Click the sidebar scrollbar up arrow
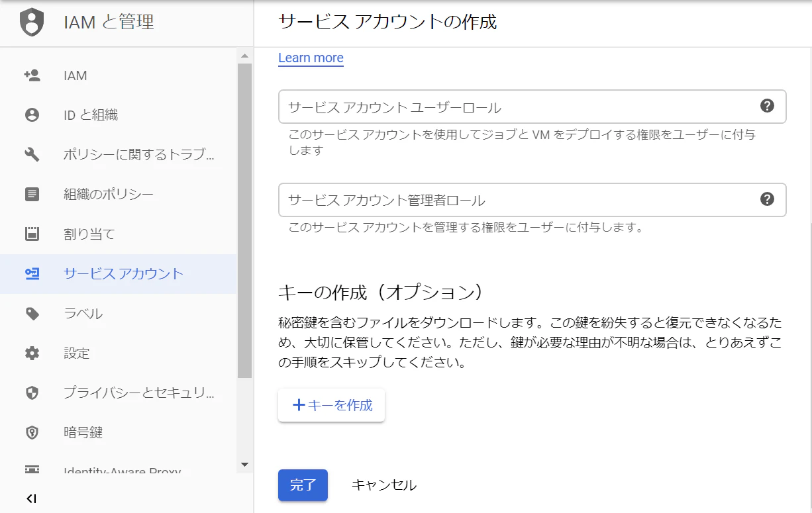 click(244, 56)
